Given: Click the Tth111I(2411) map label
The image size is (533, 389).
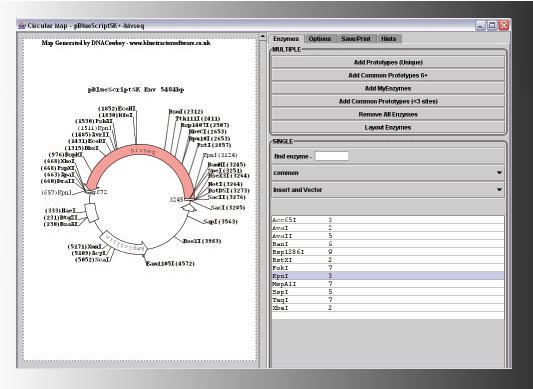Looking at the screenshot, I should [x=198, y=118].
